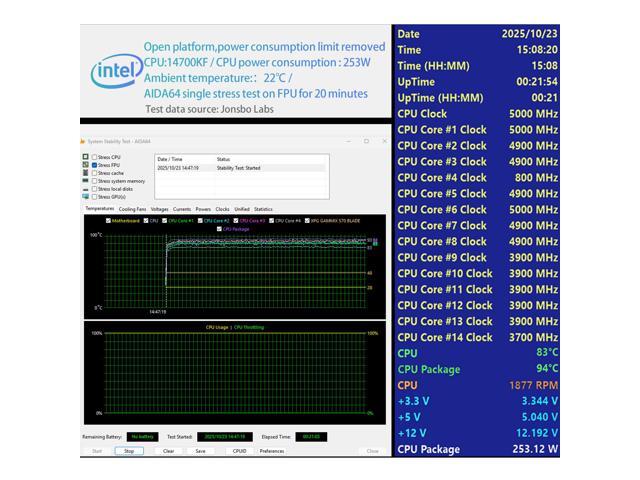
Task: Toggle the Motherboard graph checkbox
Action: 108,220
